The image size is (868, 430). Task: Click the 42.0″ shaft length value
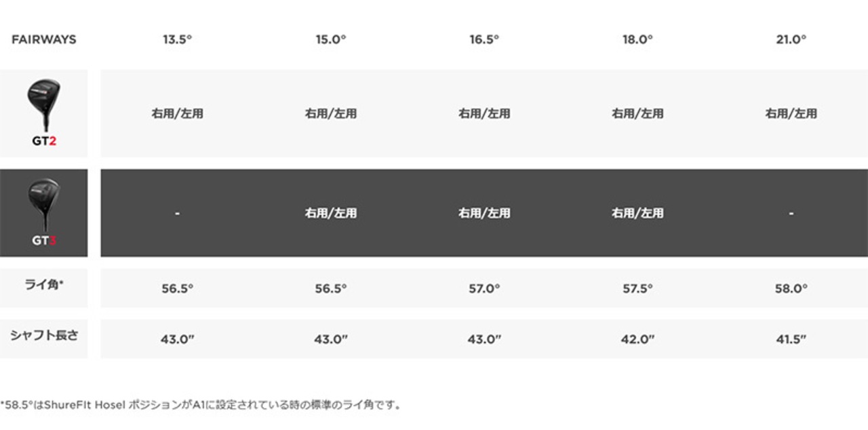pos(637,339)
